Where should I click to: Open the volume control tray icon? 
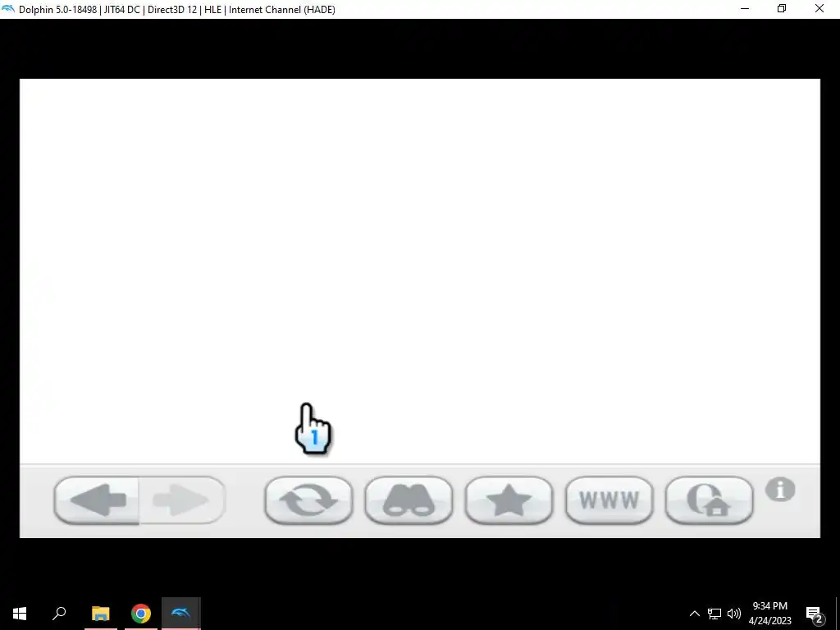734,614
